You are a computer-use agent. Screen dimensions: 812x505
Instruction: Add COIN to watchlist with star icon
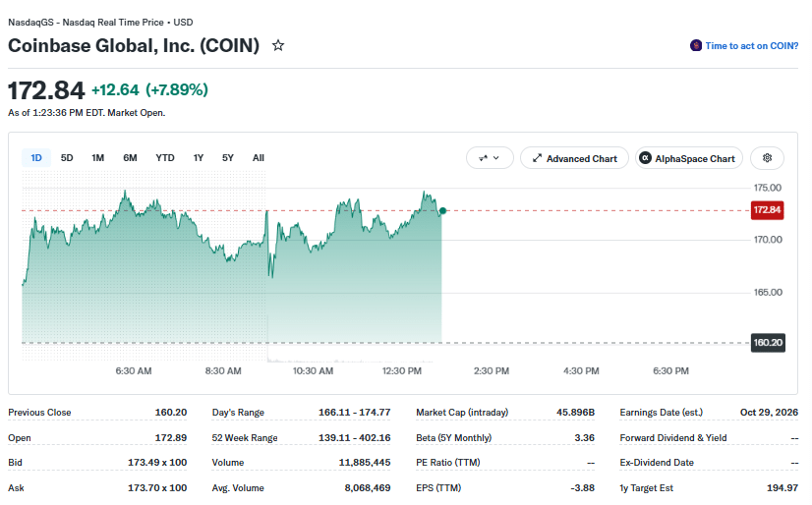pos(278,45)
